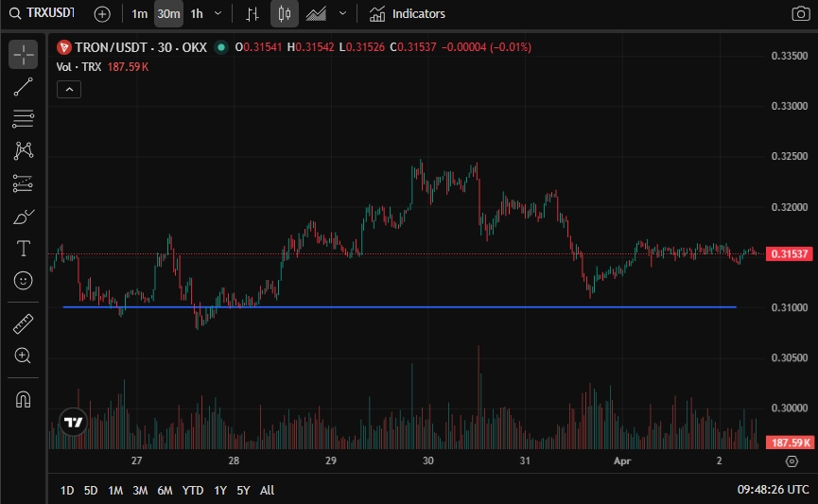The height and width of the screenshot is (504, 818).
Task: Set range to All
Action: [267, 491]
